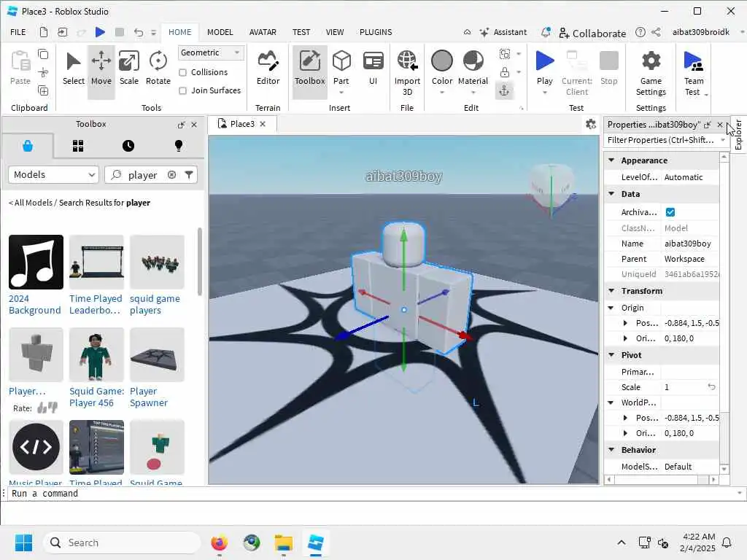The image size is (747, 560).
Task: Choose the Scale tool
Action: point(129,69)
